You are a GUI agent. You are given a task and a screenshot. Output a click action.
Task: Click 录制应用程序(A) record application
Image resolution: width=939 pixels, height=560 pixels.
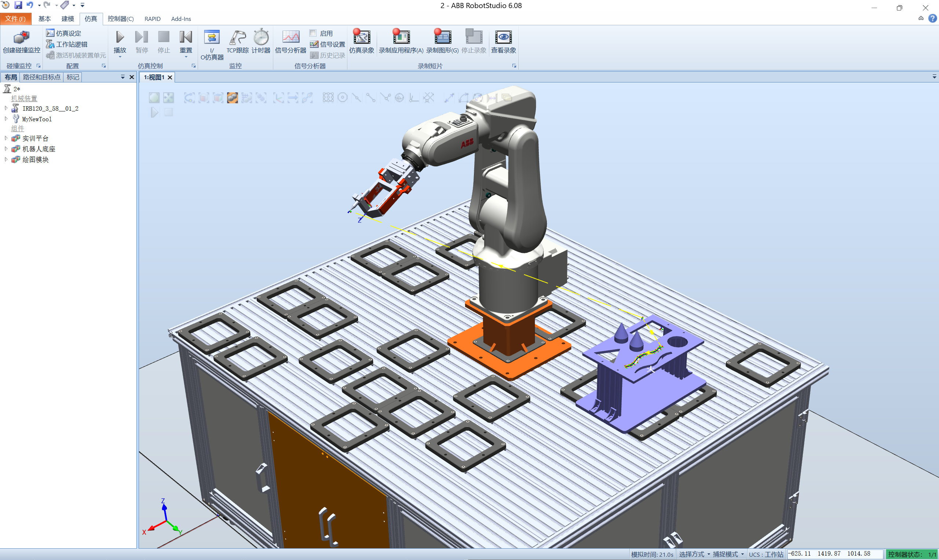click(401, 41)
